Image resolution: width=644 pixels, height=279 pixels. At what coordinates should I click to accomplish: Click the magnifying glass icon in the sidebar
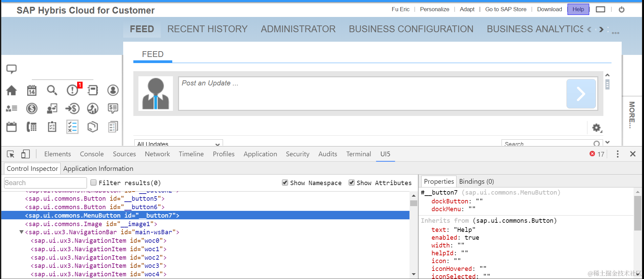point(52,90)
